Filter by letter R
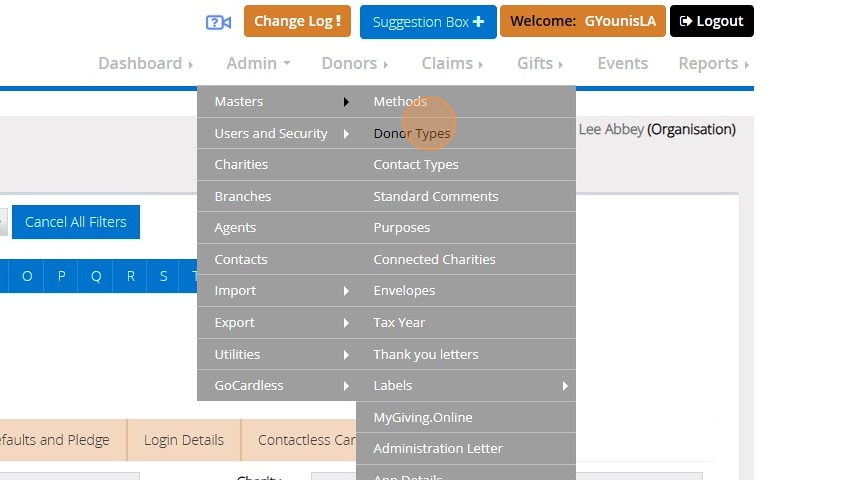 pyautogui.click(x=130, y=276)
